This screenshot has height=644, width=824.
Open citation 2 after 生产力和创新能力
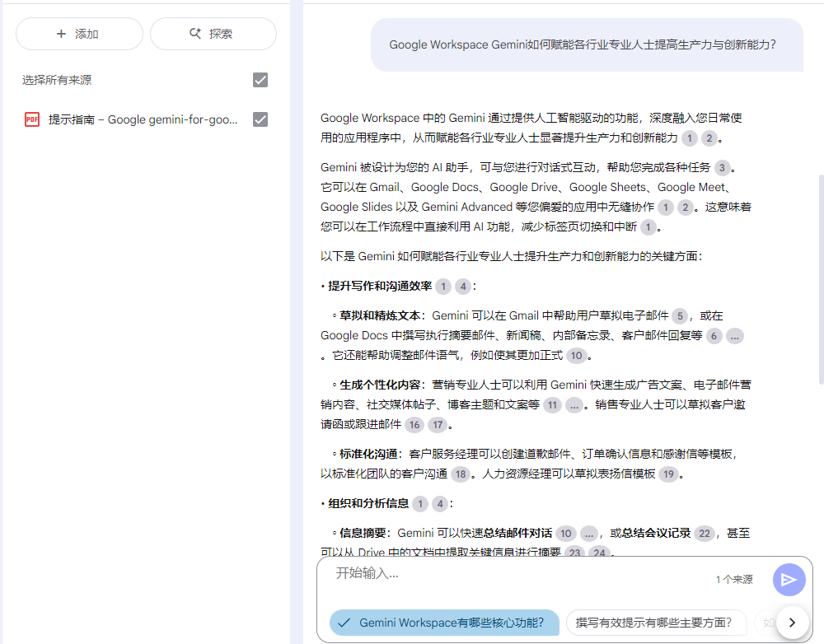[709, 138]
